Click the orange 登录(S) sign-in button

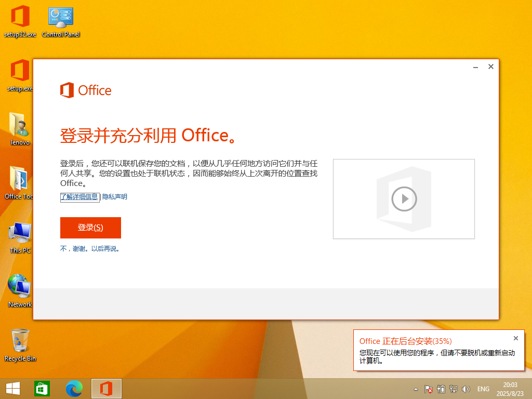tap(90, 228)
